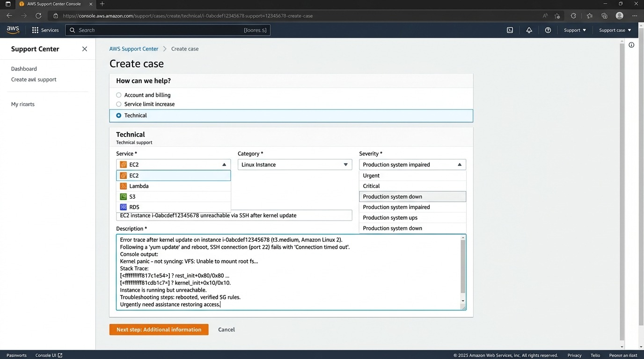The image size is (644, 359).
Task: Click the page vertical scrollbar
Action: pos(622,192)
